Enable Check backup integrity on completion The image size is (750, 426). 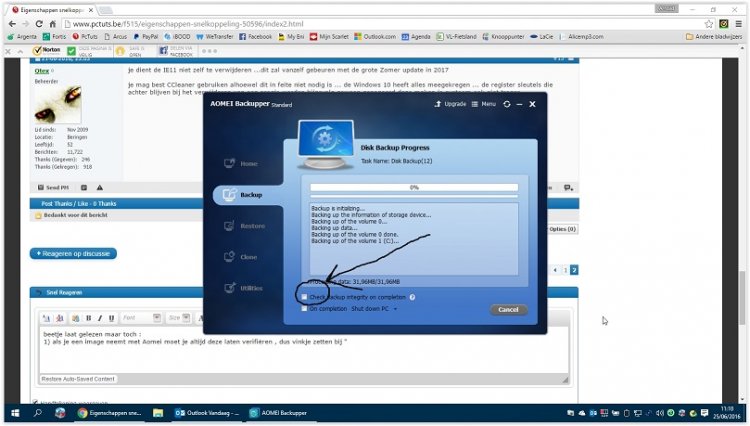tap(304, 297)
